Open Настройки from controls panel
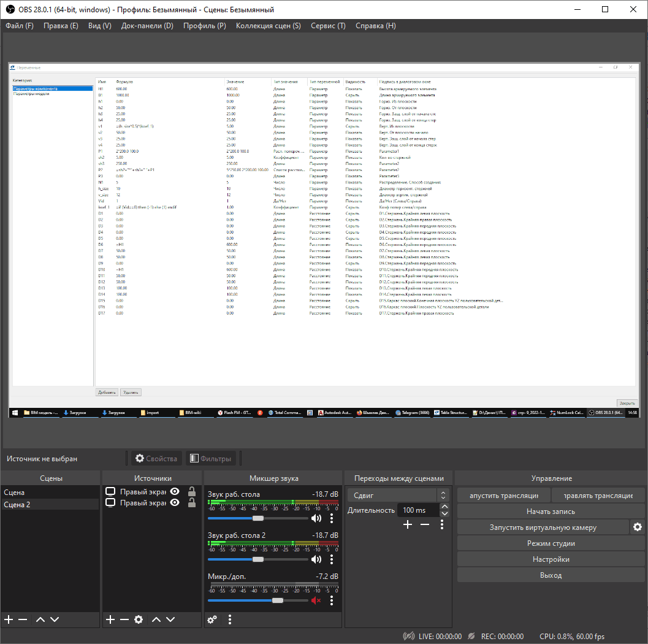Image resolution: width=648 pixels, height=644 pixels. coord(551,559)
